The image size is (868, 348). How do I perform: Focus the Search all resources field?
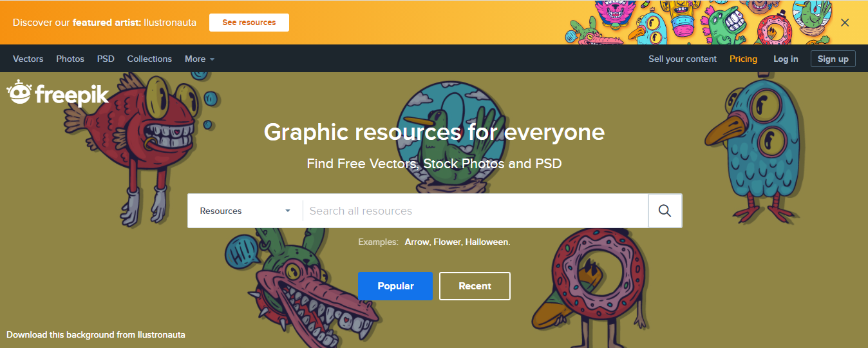coord(475,211)
